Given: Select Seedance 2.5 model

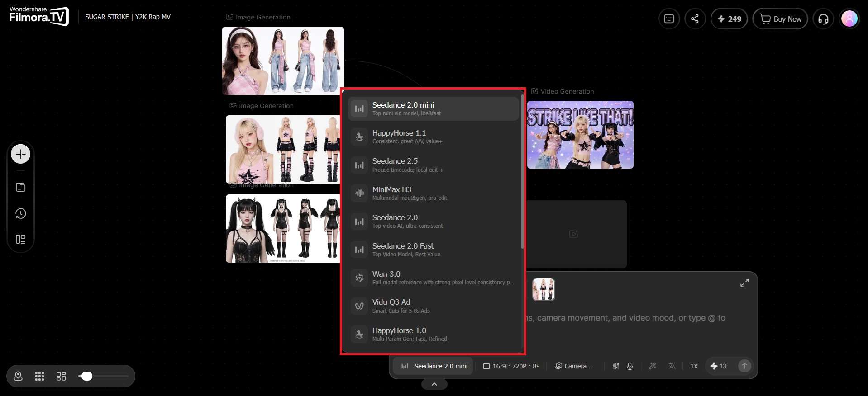Looking at the screenshot, I should [433, 165].
